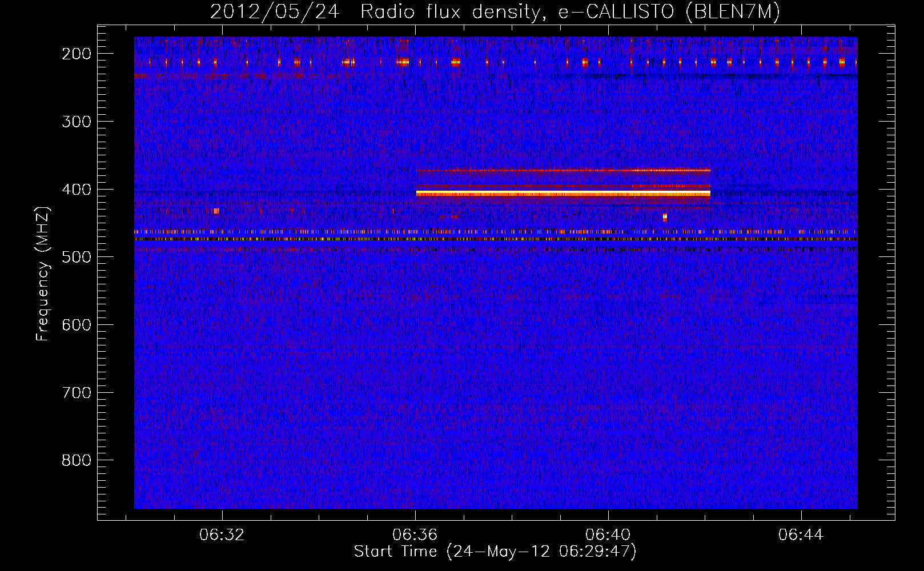
Task: Click the 500 frequency tick label
Action: coord(76,257)
